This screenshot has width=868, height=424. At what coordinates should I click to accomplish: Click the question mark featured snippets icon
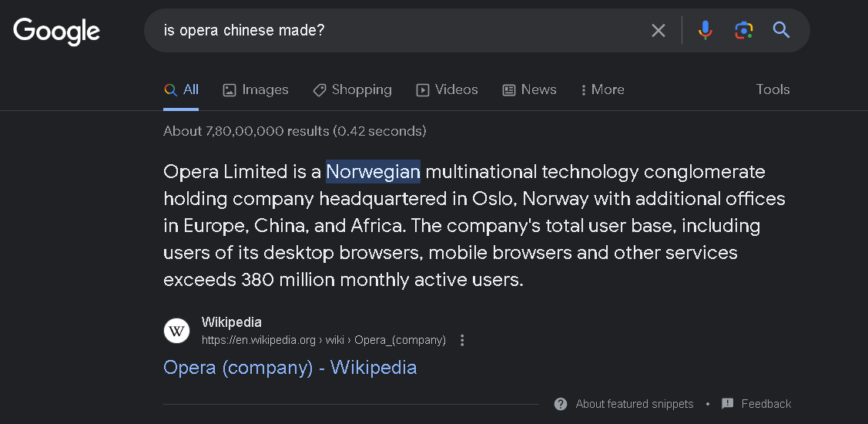coord(561,404)
